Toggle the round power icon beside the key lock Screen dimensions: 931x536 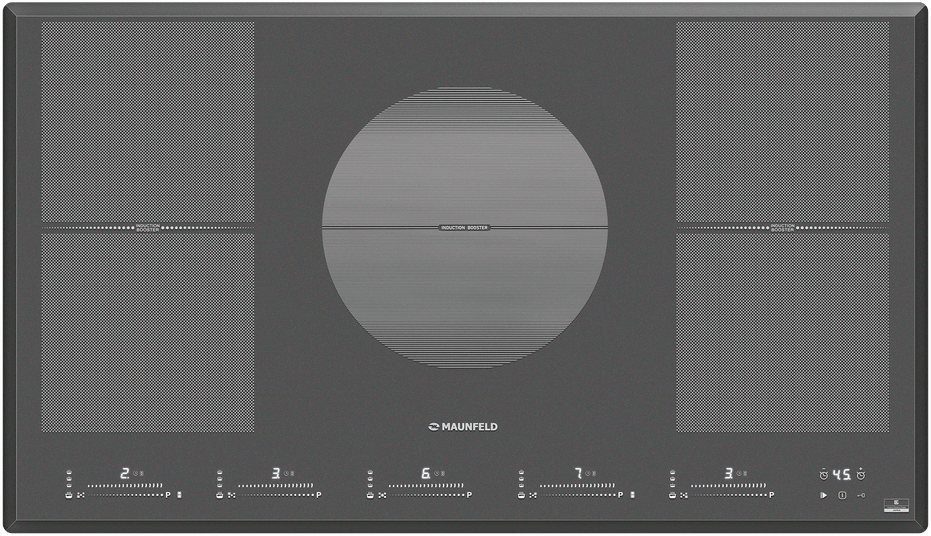click(x=842, y=495)
